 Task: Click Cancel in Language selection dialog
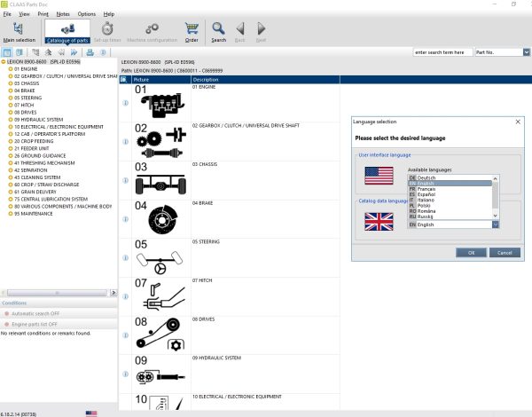[505, 253]
